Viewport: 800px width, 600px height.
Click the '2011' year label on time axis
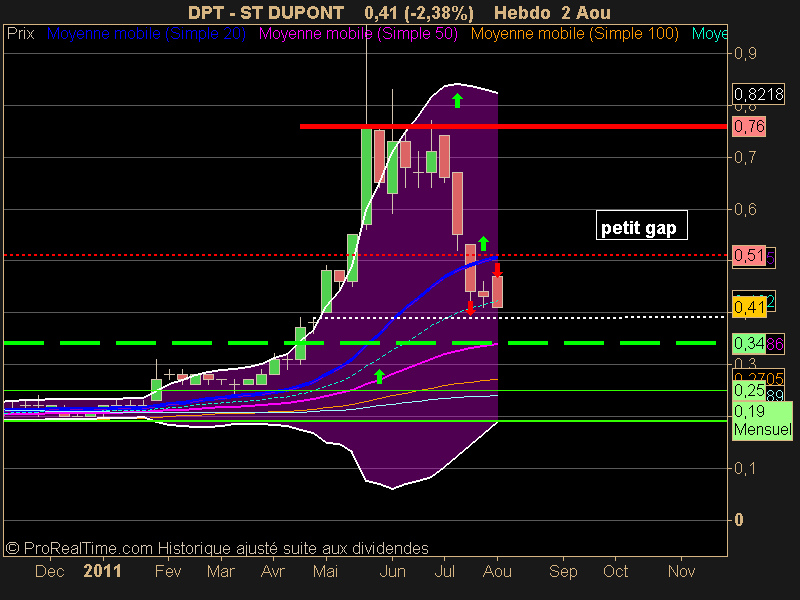(103, 571)
